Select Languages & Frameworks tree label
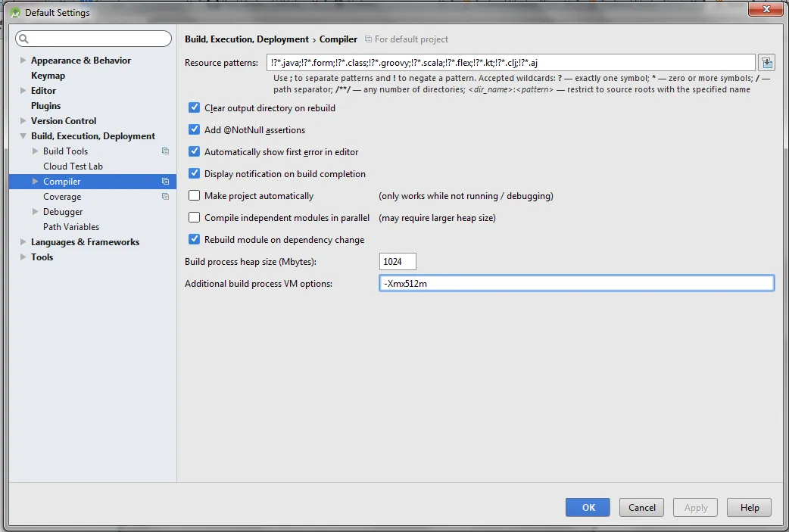The image size is (789, 532). click(x=85, y=242)
